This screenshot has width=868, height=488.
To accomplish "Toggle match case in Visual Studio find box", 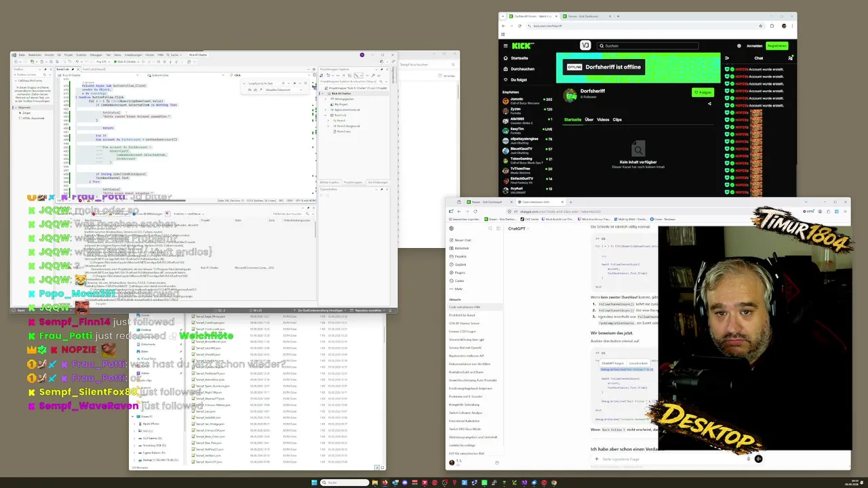I will tap(250, 89).
